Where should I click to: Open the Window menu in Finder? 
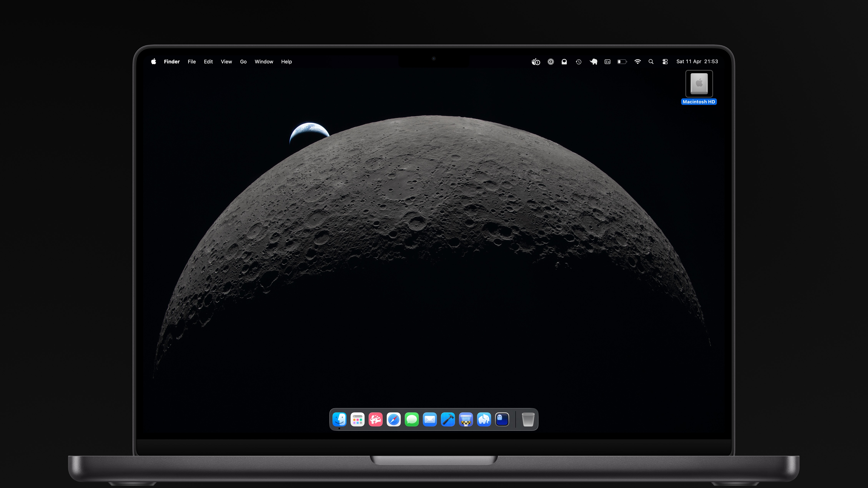click(x=264, y=62)
